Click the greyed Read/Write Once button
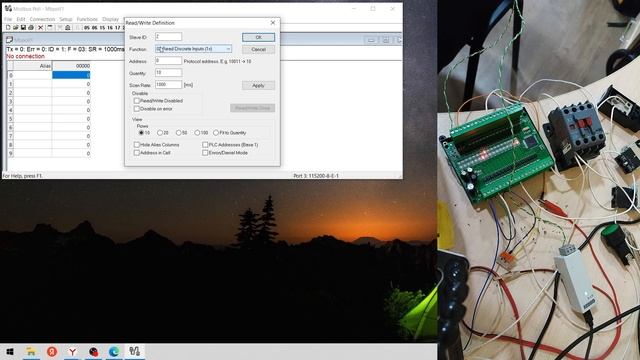 click(x=252, y=108)
